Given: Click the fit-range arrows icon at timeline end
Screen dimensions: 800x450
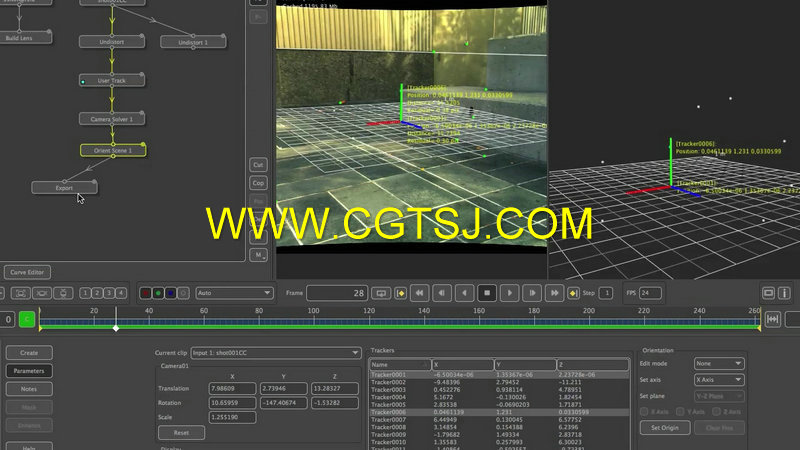Looking at the screenshot, I should pyautogui.click(x=772, y=319).
